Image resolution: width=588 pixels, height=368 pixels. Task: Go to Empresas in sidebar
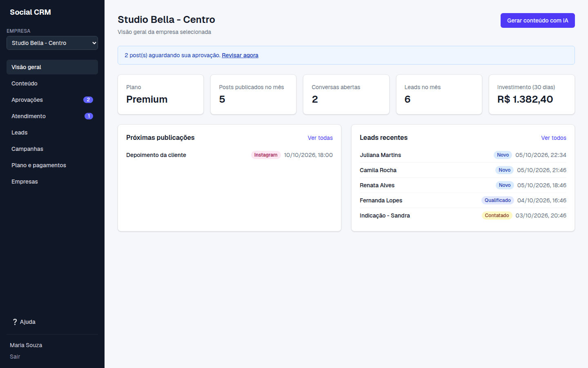pos(52,182)
